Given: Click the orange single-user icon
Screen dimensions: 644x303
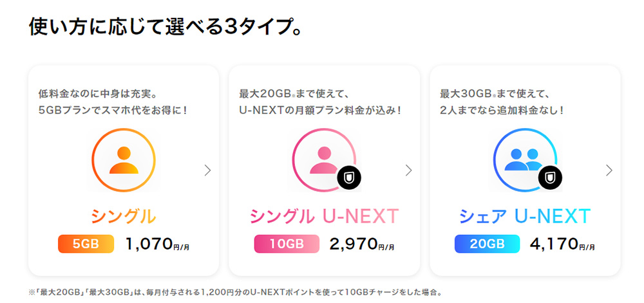Looking at the screenshot, I should (x=124, y=159).
